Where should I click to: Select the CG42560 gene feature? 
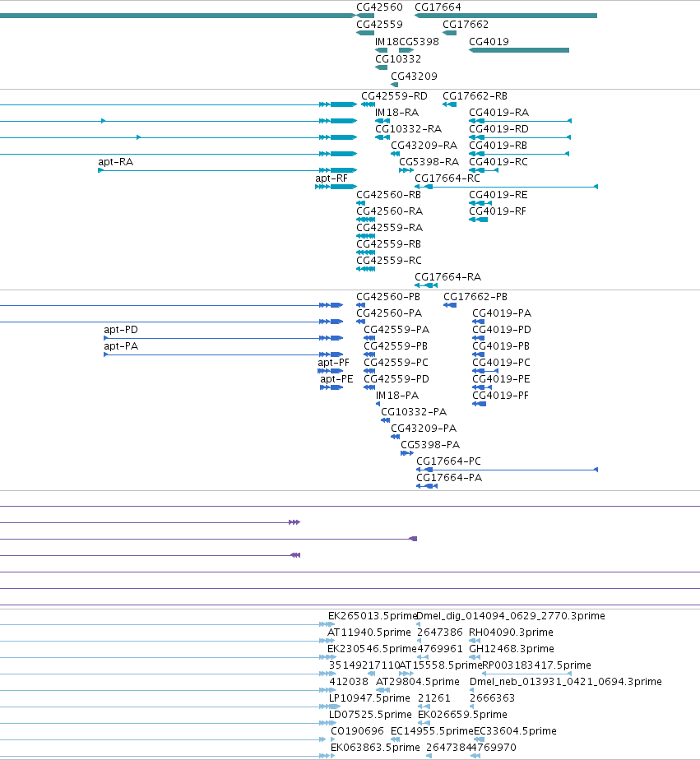click(365, 16)
